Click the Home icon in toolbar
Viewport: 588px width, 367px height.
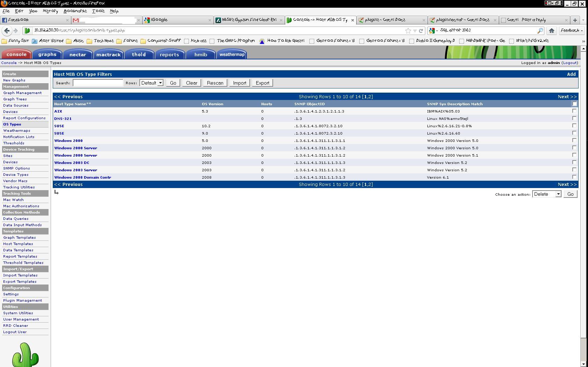pyautogui.click(x=552, y=31)
